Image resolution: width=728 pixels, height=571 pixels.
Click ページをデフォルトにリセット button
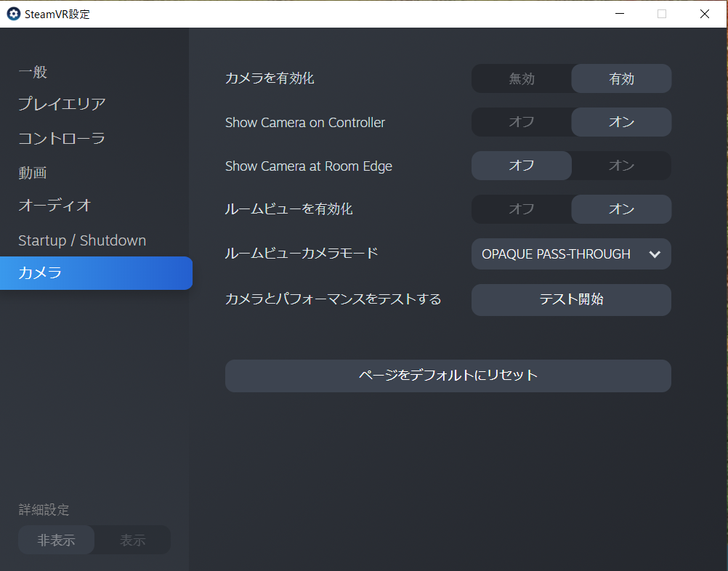click(x=448, y=376)
